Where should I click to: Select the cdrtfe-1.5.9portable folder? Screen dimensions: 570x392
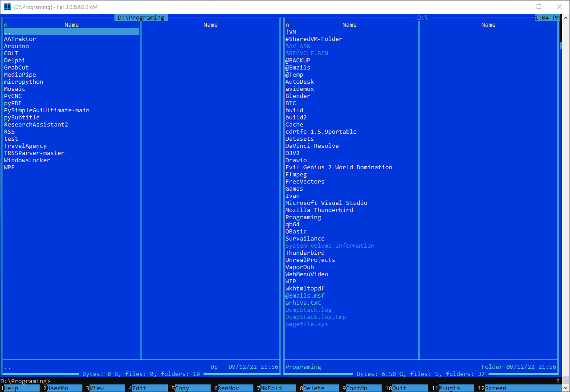(x=321, y=131)
